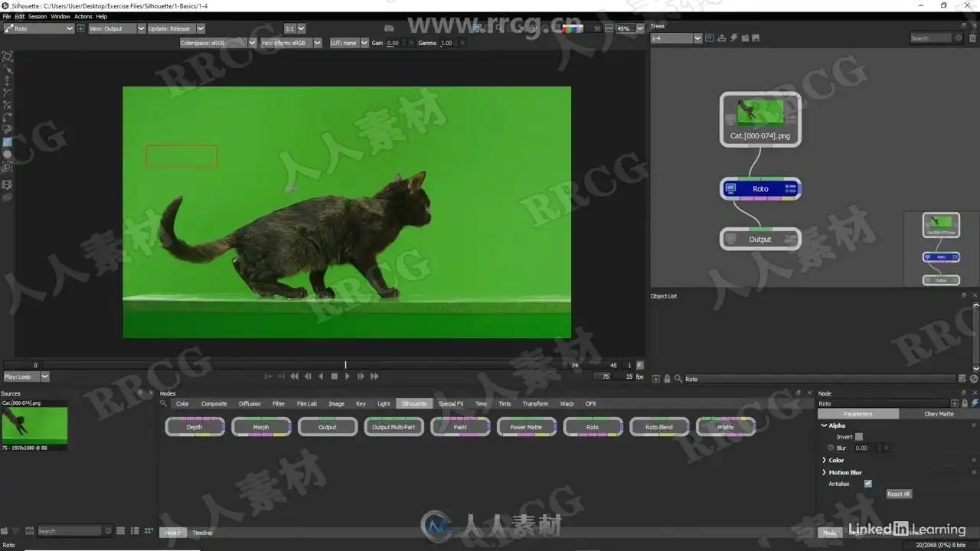Collapse the Alpha section
Screen dimensions: 980x551
click(824, 425)
